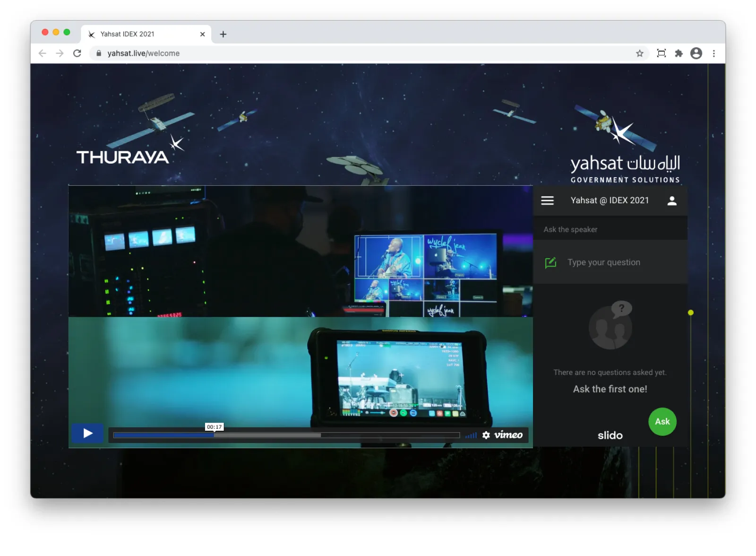Click the green Ask button
This screenshot has height=556, width=756.
point(662,422)
